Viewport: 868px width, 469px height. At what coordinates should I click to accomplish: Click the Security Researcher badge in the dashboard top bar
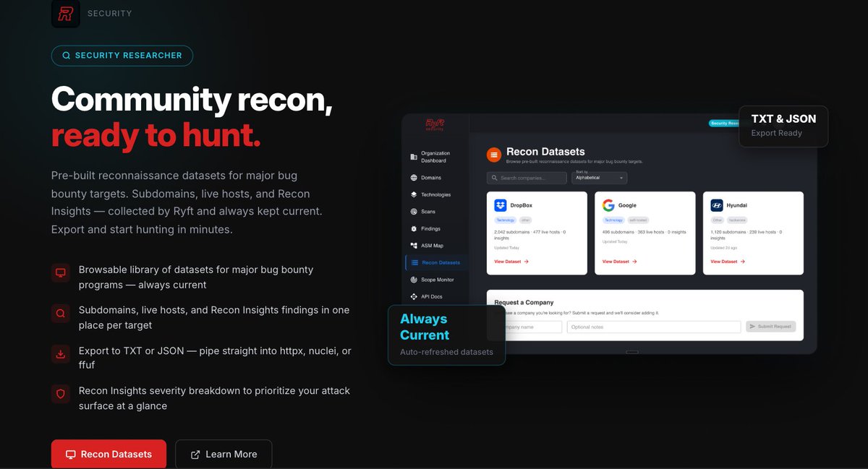725,124
